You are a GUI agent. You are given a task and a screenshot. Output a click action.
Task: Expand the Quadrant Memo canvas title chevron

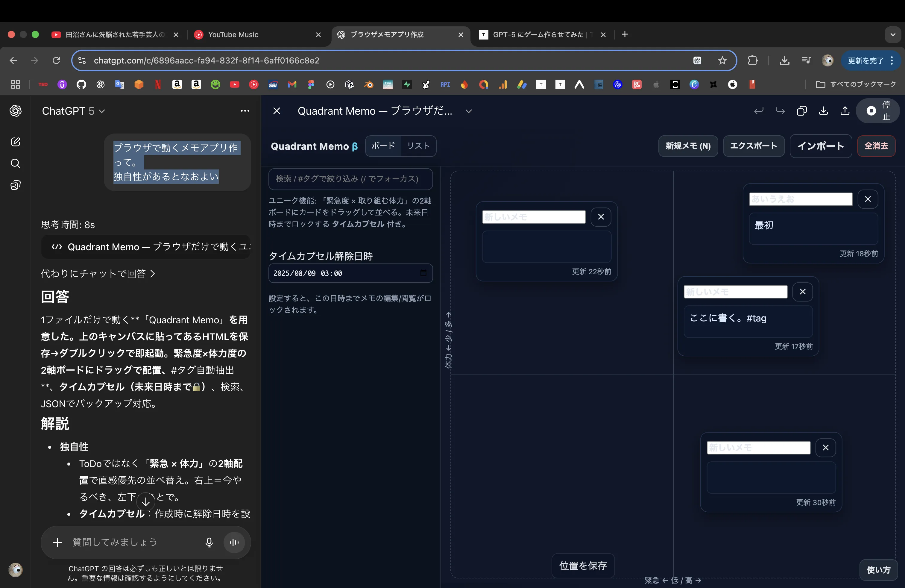click(x=468, y=111)
